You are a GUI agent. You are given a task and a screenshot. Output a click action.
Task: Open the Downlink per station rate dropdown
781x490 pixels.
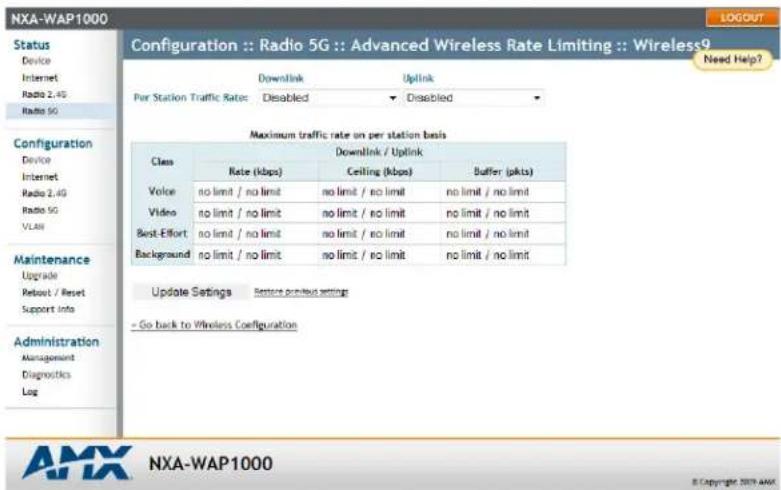tap(329, 98)
